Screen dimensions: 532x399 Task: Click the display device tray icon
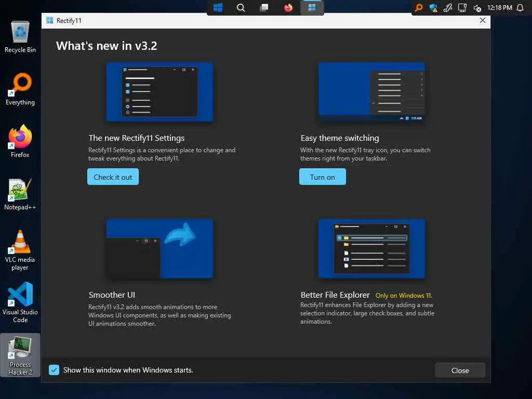(462, 7)
